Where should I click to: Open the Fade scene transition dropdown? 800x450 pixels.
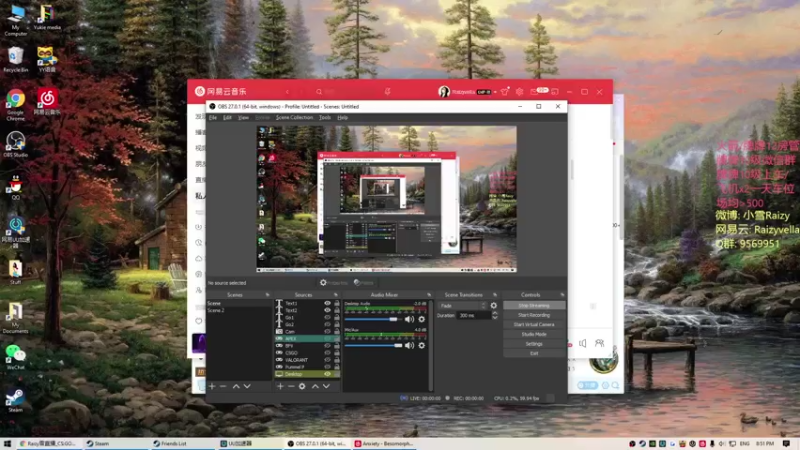pyautogui.click(x=463, y=306)
